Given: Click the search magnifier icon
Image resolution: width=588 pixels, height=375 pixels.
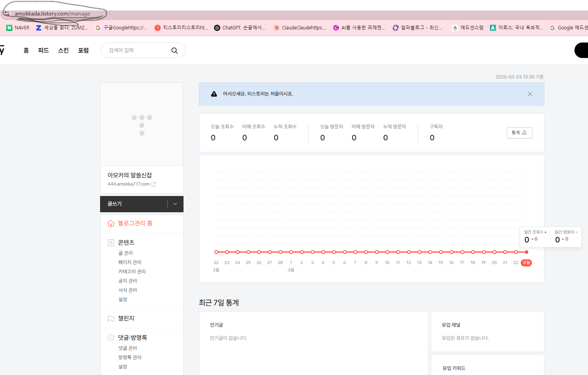Looking at the screenshot, I should click(175, 50).
